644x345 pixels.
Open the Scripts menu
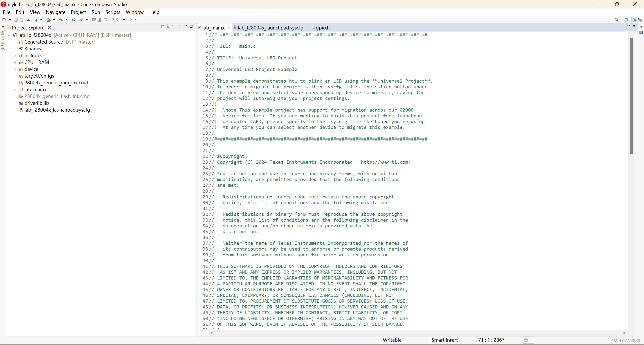[113, 12]
